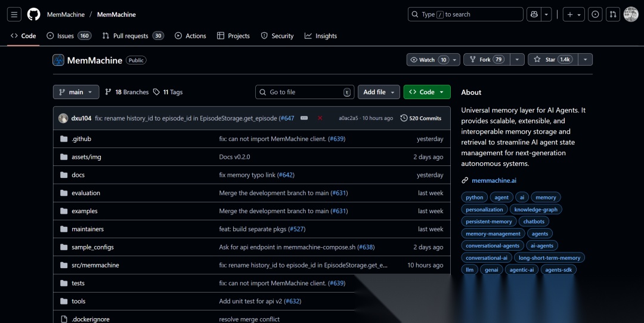Open the memmachine.ai website link
The width and height of the screenshot is (644, 323).
coord(494,181)
